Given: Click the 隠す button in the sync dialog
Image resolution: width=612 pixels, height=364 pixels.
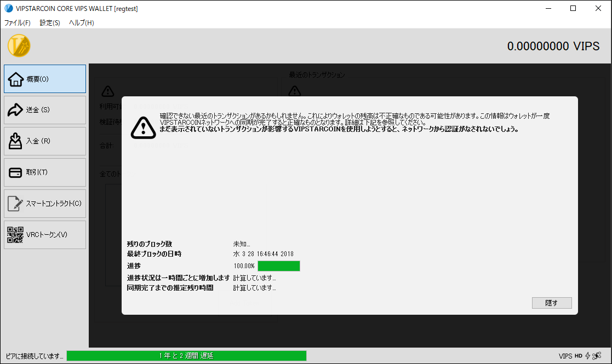Looking at the screenshot, I should 552,303.
